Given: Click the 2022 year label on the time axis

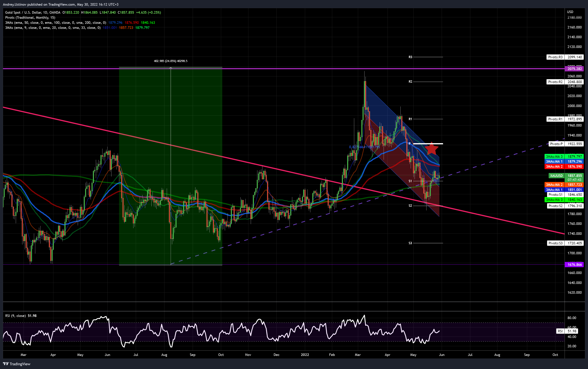Looking at the screenshot, I should coord(305,355).
